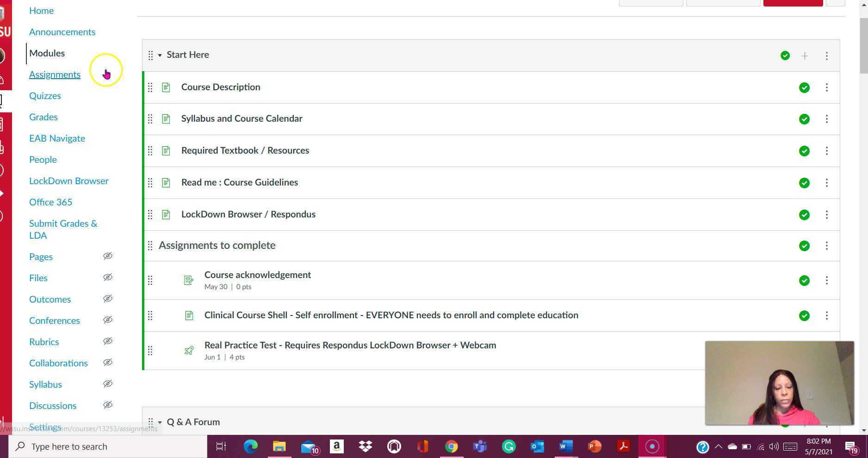Click the green completion icon on Start Here header

tap(785, 56)
